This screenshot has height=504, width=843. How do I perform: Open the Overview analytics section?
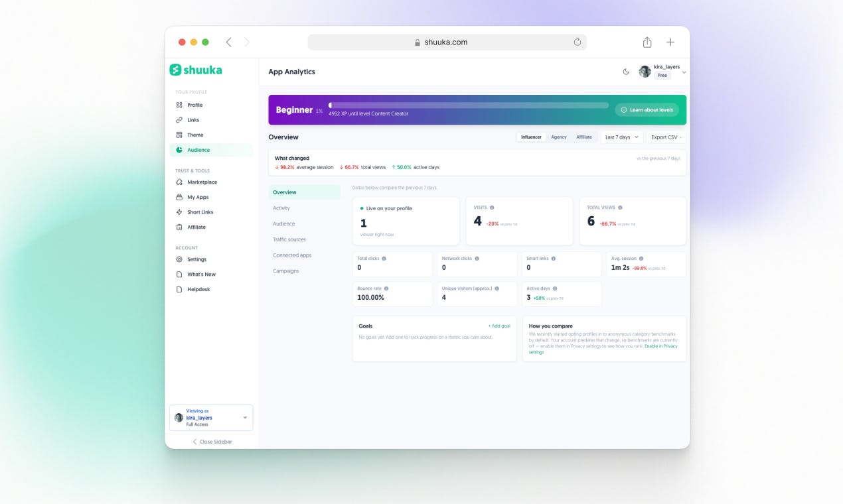[x=305, y=192]
